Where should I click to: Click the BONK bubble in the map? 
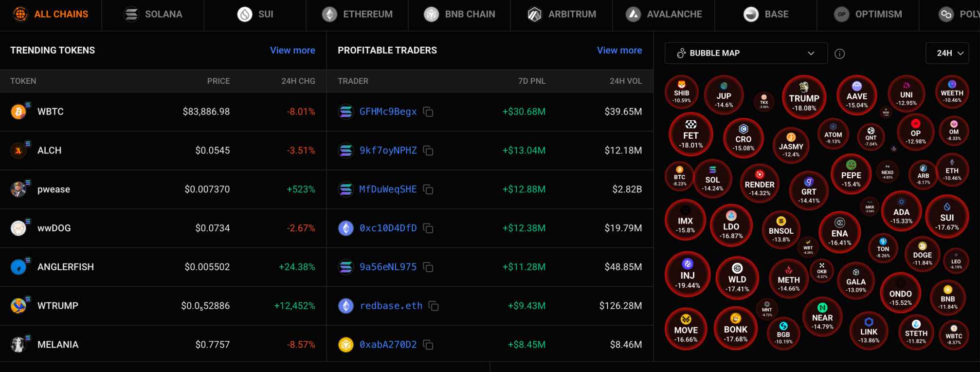pos(736,328)
